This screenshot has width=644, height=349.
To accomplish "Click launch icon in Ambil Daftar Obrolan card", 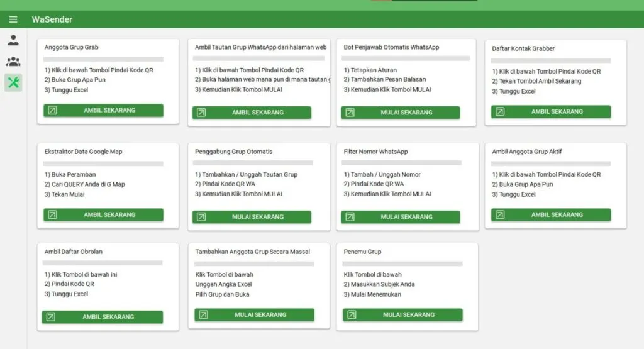I will click(x=52, y=318).
